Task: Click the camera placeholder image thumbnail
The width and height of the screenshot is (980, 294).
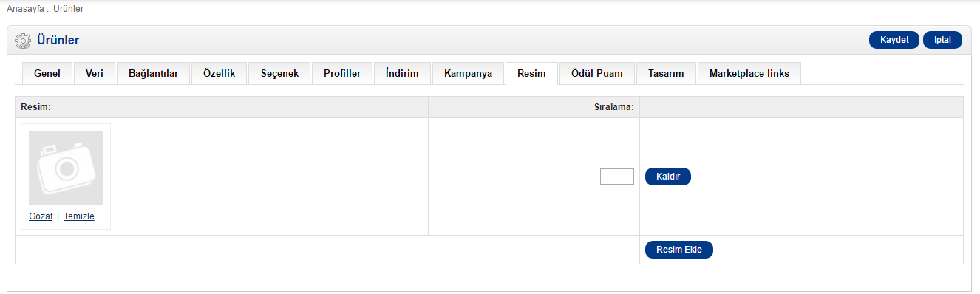Action: 66,168
